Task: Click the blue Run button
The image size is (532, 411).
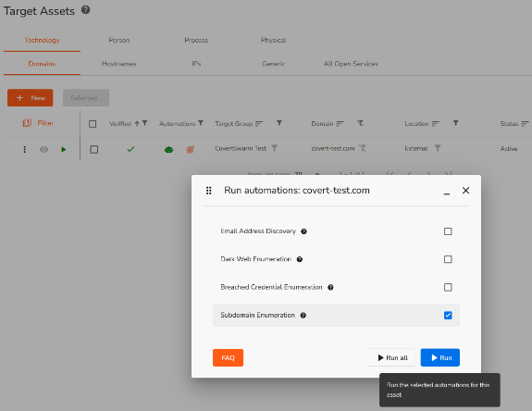Action: (x=440, y=357)
